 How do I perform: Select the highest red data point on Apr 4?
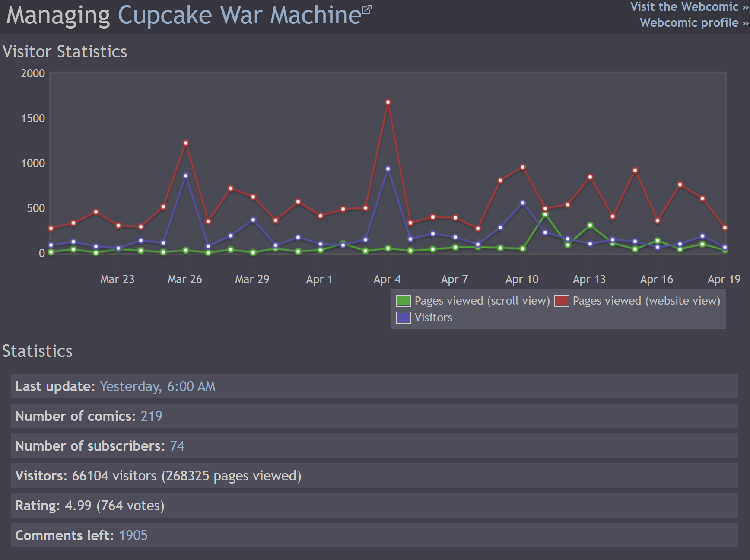388,102
